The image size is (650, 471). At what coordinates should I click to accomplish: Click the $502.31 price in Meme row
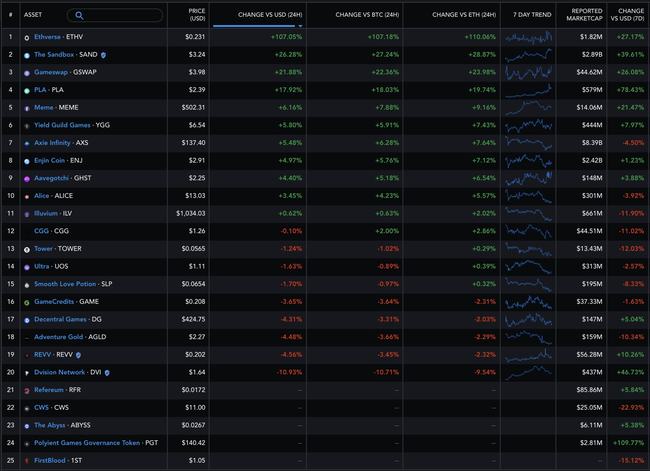pyautogui.click(x=194, y=107)
